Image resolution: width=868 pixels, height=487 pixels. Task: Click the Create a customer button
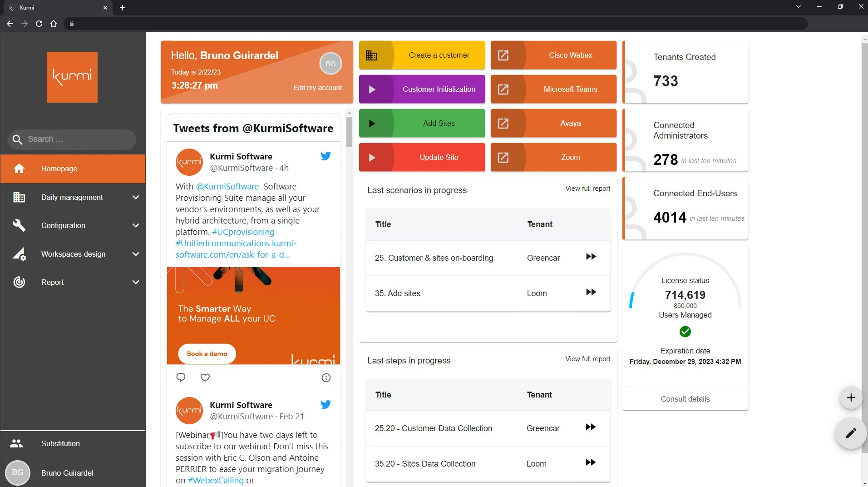[x=422, y=55]
